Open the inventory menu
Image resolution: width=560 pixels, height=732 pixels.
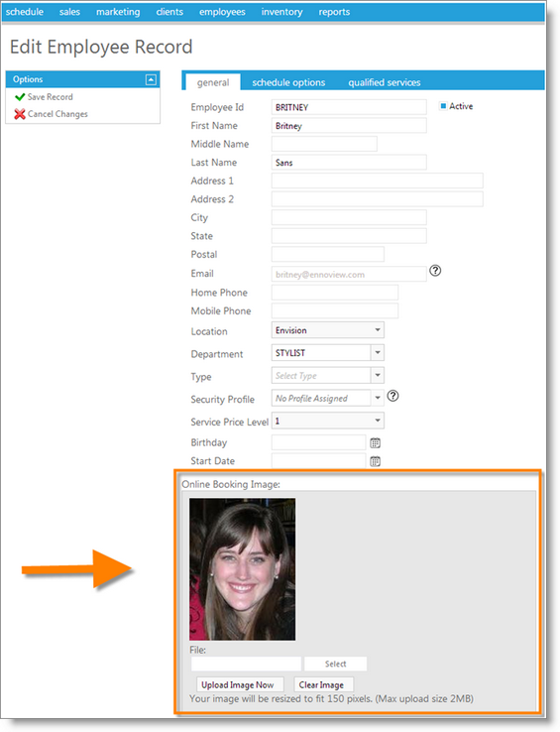tap(281, 12)
